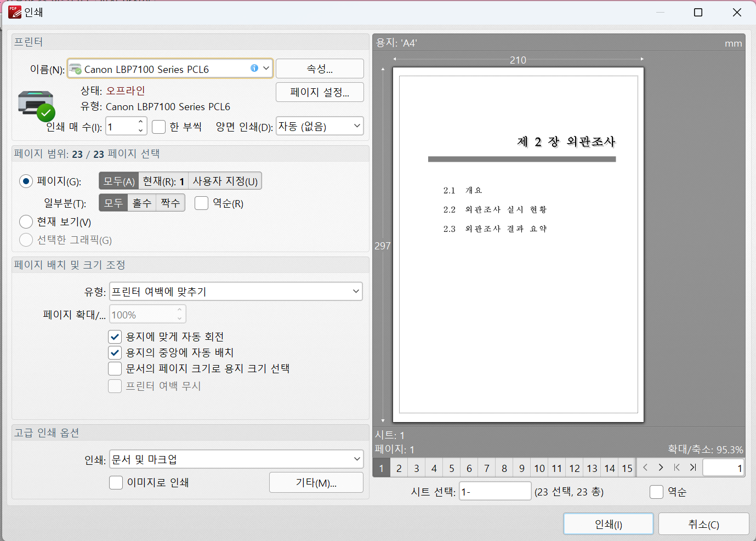Jump to first preview page
Image resolution: width=756 pixels, height=541 pixels.
(x=677, y=468)
